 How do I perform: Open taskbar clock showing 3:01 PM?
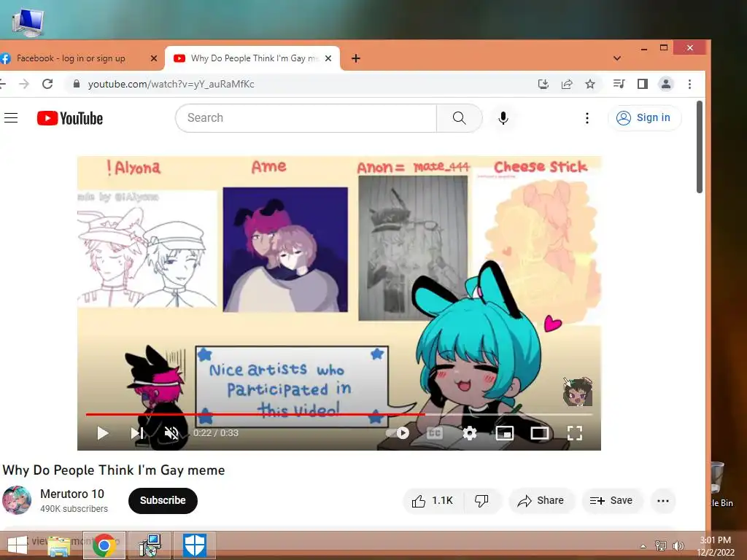click(x=716, y=546)
